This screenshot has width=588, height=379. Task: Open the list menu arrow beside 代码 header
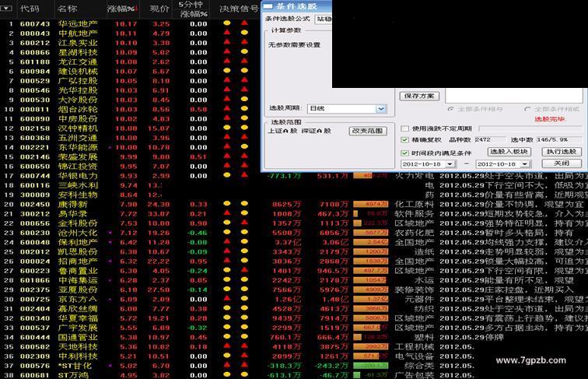click(6, 8)
